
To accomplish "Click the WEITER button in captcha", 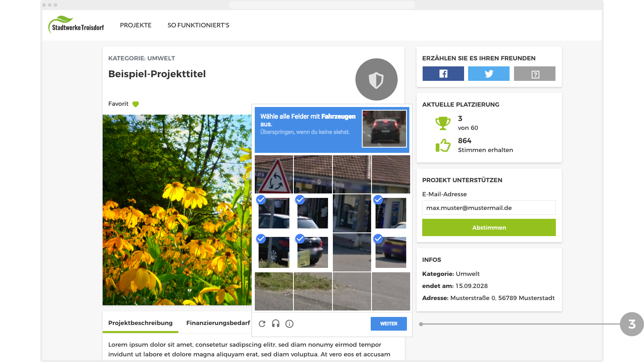I will click(389, 324).
